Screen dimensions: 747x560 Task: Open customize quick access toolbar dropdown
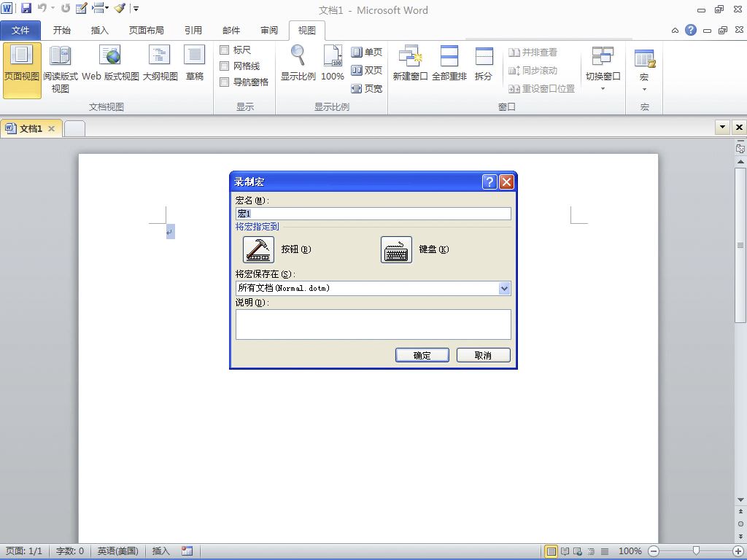136,8
